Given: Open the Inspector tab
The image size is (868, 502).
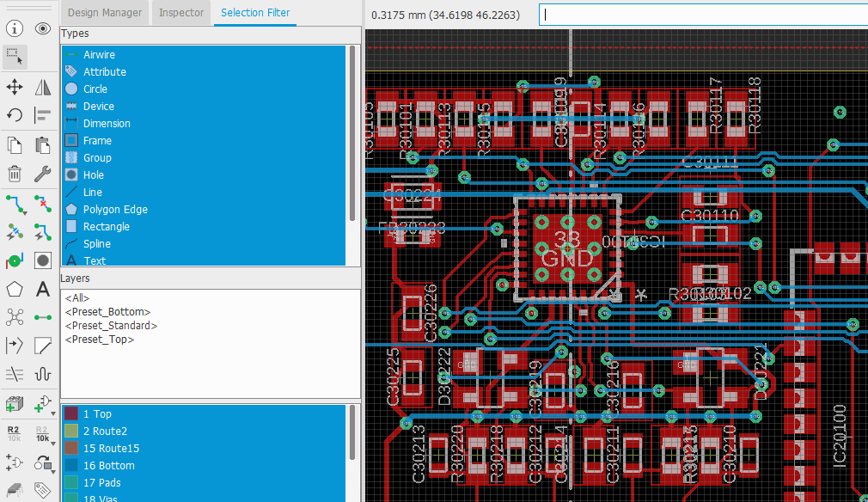Looking at the screenshot, I should pos(181,13).
